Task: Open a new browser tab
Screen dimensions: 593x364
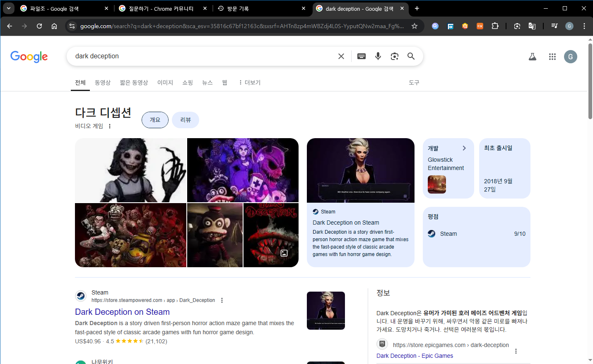Action: 417,8
